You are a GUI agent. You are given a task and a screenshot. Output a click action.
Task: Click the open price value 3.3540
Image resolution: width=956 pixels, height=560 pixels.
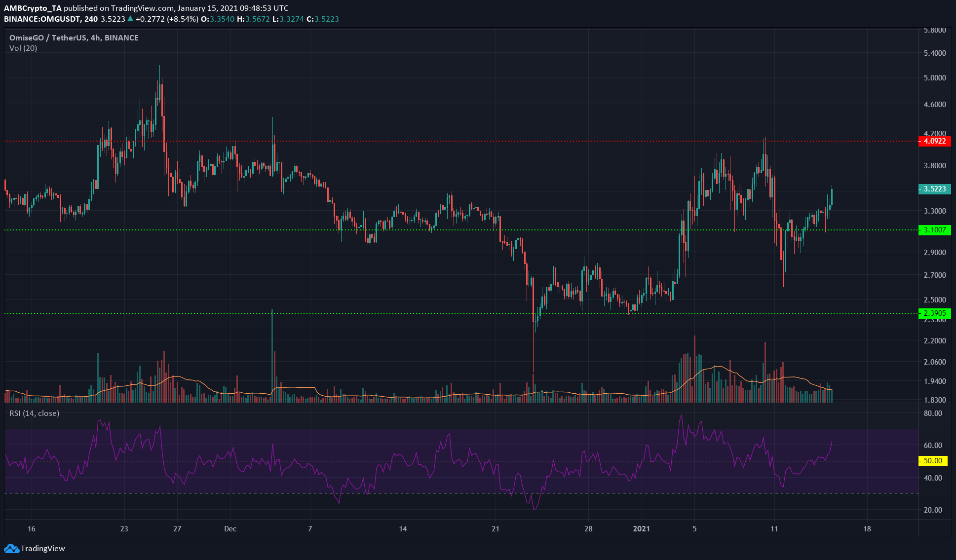pyautogui.click(x=222, y=19)
